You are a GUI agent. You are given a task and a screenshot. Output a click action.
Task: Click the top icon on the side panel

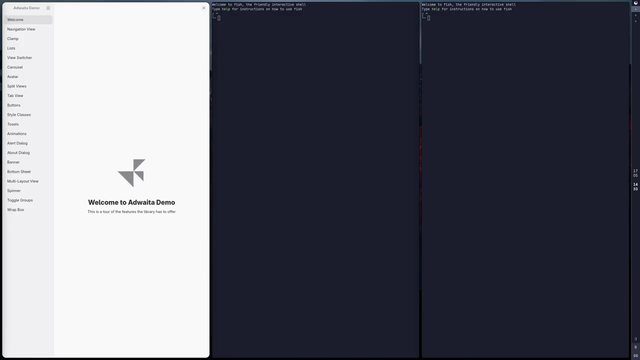tap(636, 2)
